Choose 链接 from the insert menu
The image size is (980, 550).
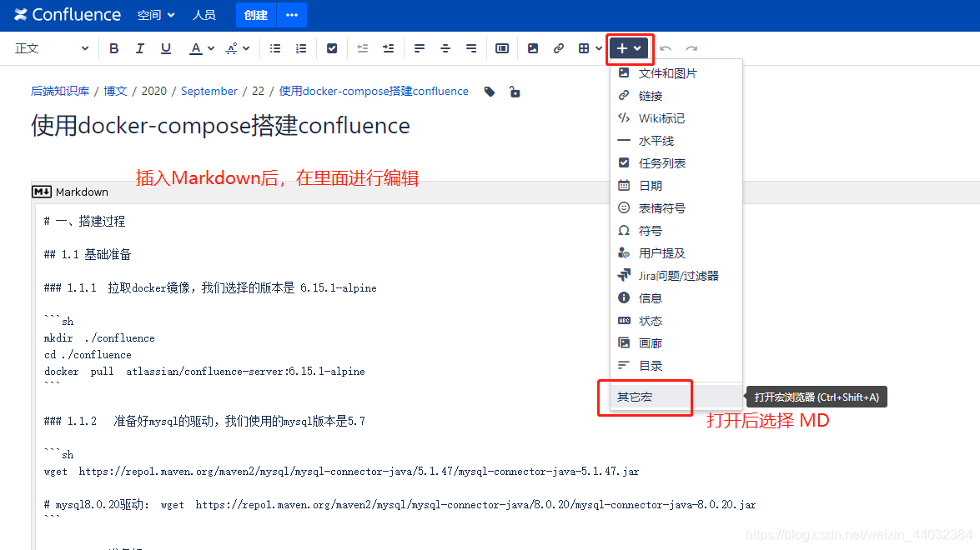click(676, 96)
